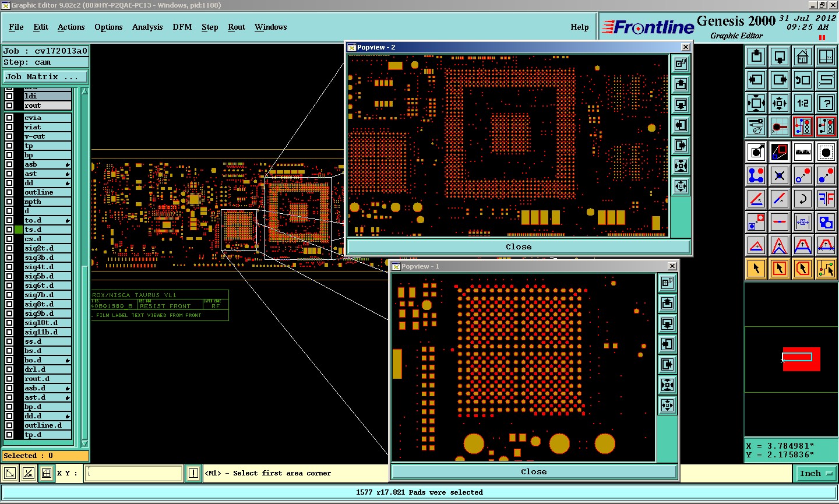Screen dimensions: 839x504
Task: Click the red overview area in the navigator
Action: pos(802,359)
